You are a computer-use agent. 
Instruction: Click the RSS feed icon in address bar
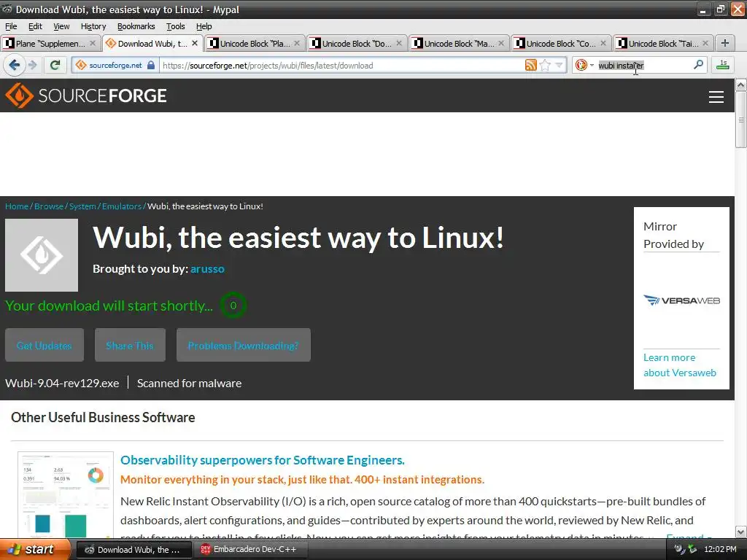coord(531,65)
